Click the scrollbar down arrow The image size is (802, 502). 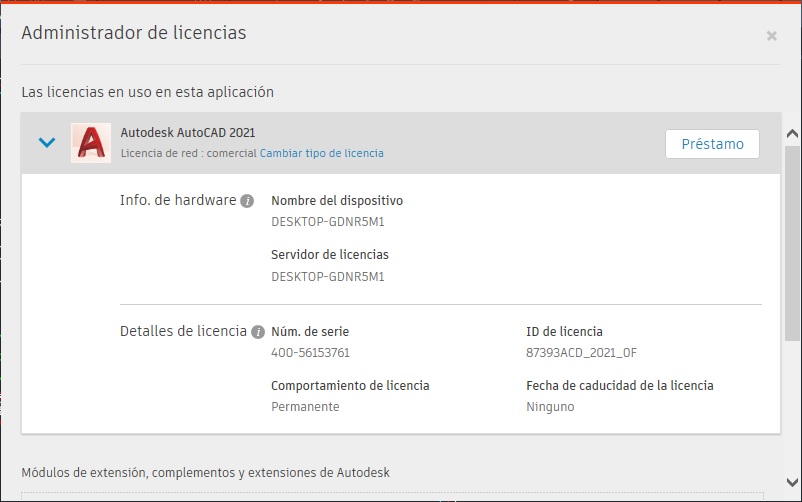(x=792, y=482)
